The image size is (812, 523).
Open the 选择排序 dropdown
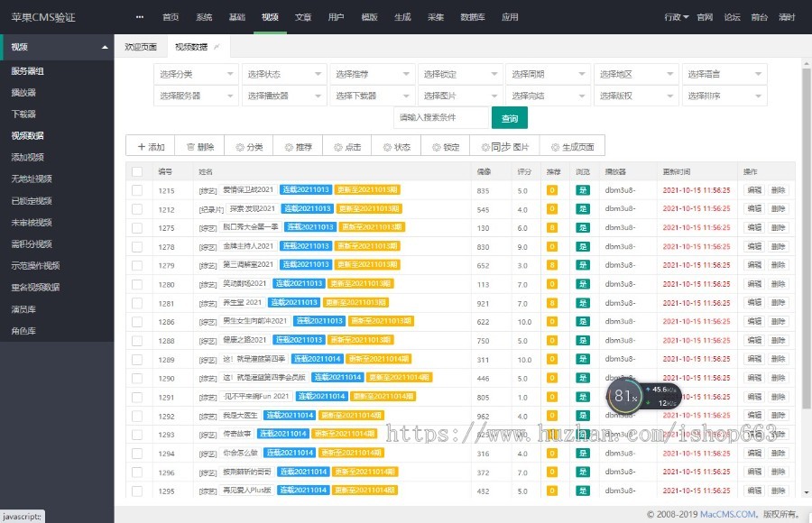coord(724,96)
